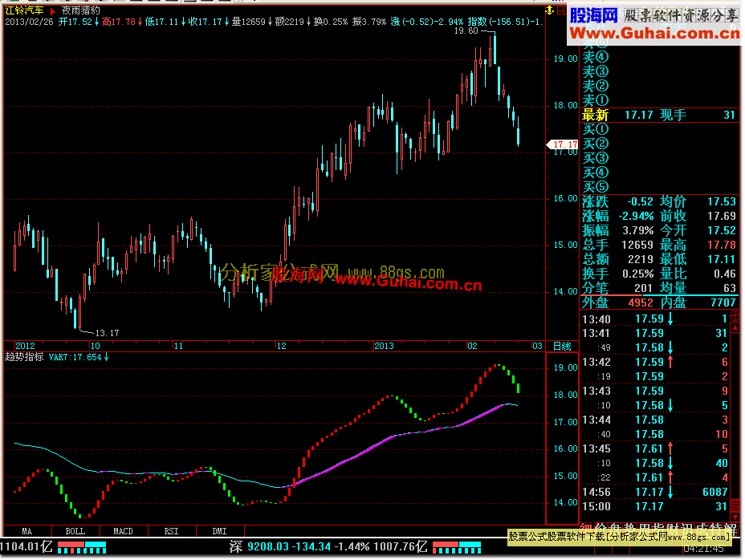Click the 2013 date label on time axis

click(x=384, y=347)
